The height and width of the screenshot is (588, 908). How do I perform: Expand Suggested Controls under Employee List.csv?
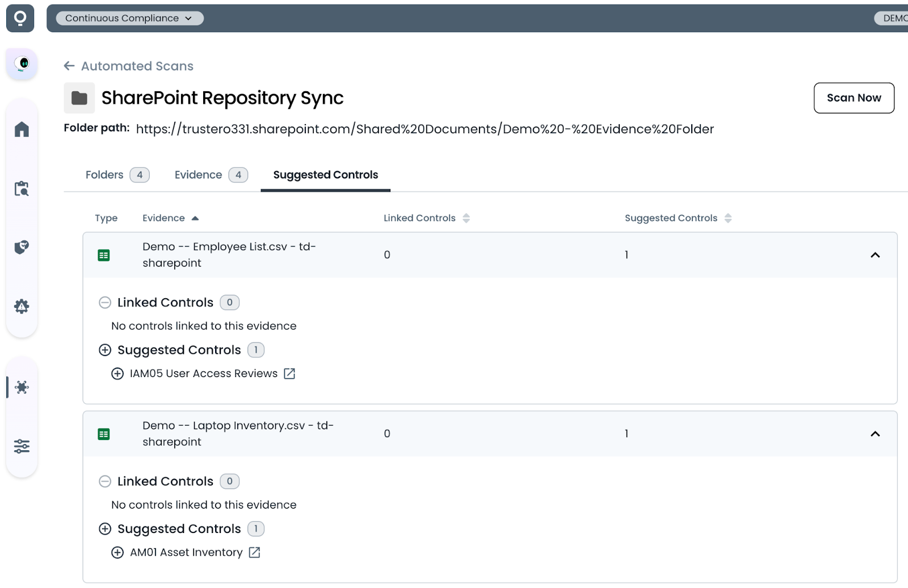pos(105,350)
